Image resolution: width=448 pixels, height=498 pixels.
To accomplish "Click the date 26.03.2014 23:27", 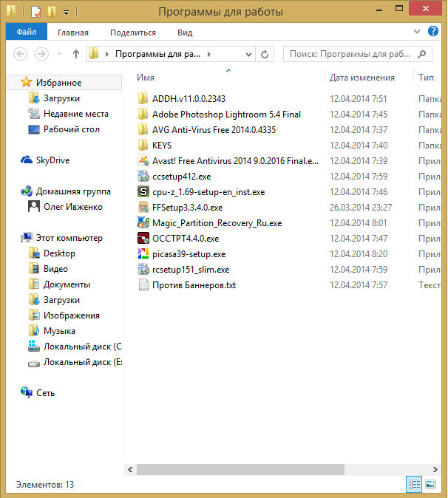I will click(x=361, y=208).
